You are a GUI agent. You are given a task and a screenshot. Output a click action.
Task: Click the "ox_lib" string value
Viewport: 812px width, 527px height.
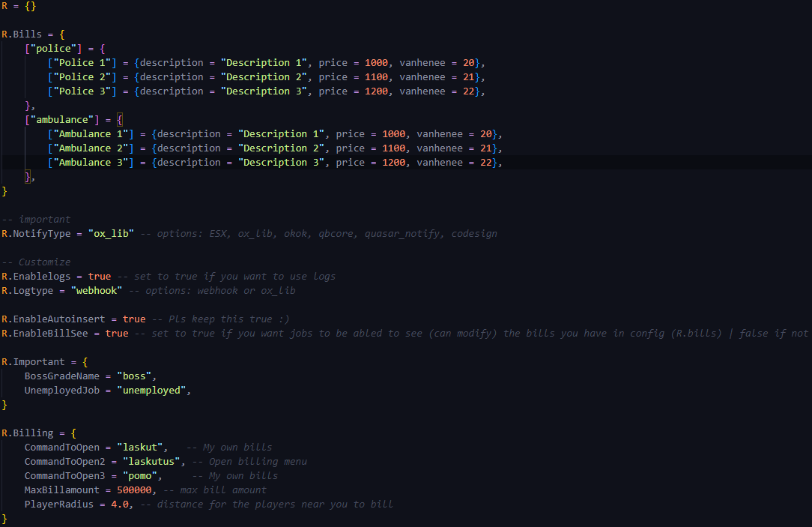(x=112, y=234)
